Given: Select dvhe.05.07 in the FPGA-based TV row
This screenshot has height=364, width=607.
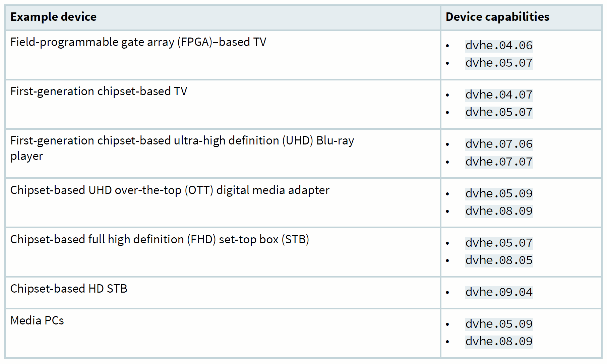Looking at the screenshot, I should (499, 63).
